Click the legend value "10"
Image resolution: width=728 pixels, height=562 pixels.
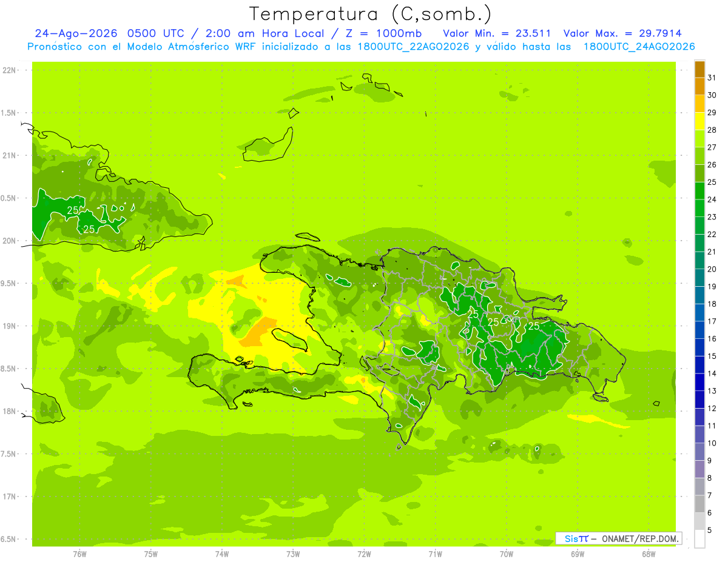(712, 443)
